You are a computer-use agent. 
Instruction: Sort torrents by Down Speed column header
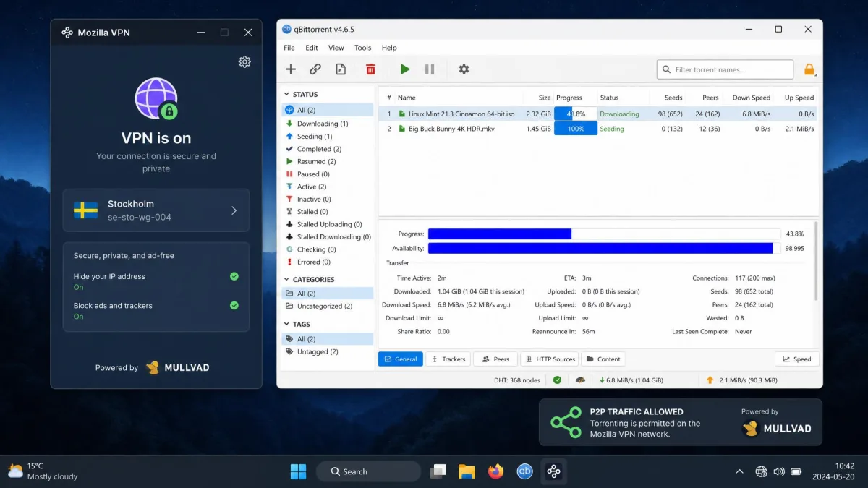point(751,98)
